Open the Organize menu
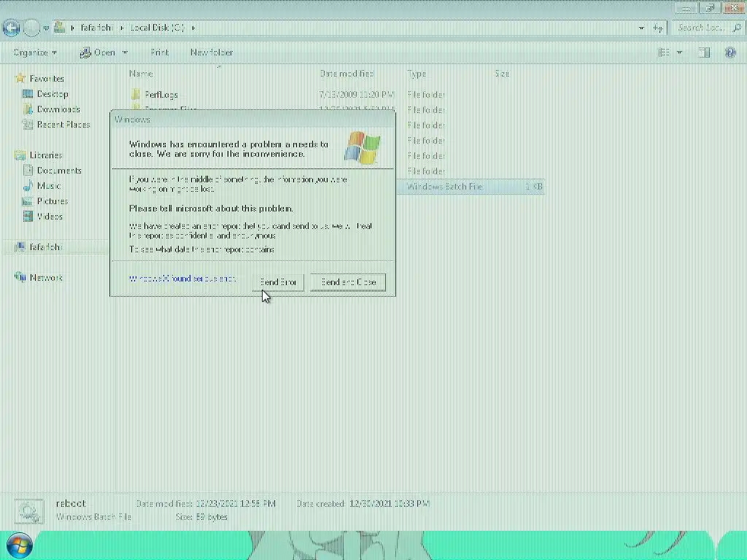The image size is (747, 560). [35, 52]
